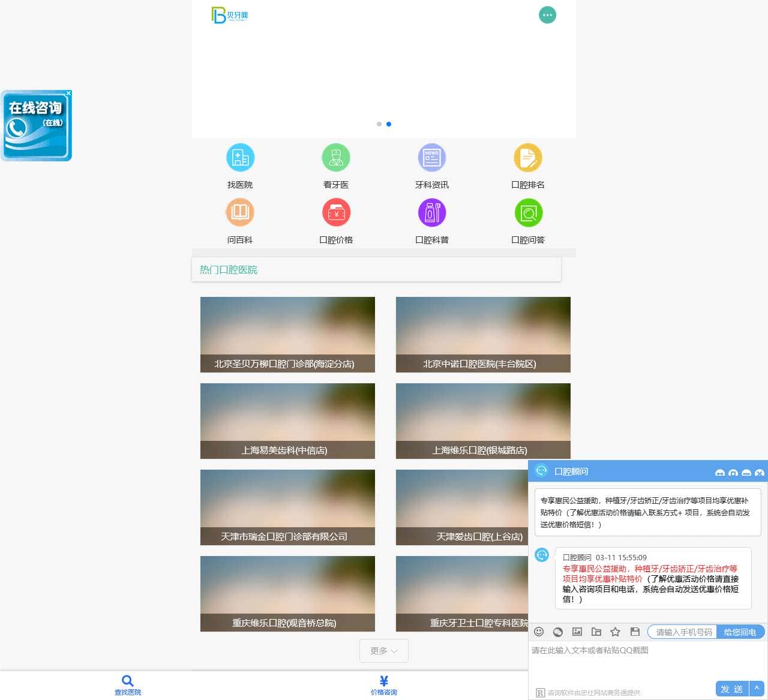Image resolution: width=768 pixels, height=700 pixels.
Task: Click the 咨询软件由忠仕网站商务通提供 footer link
Action: click(x=594, y=693)
